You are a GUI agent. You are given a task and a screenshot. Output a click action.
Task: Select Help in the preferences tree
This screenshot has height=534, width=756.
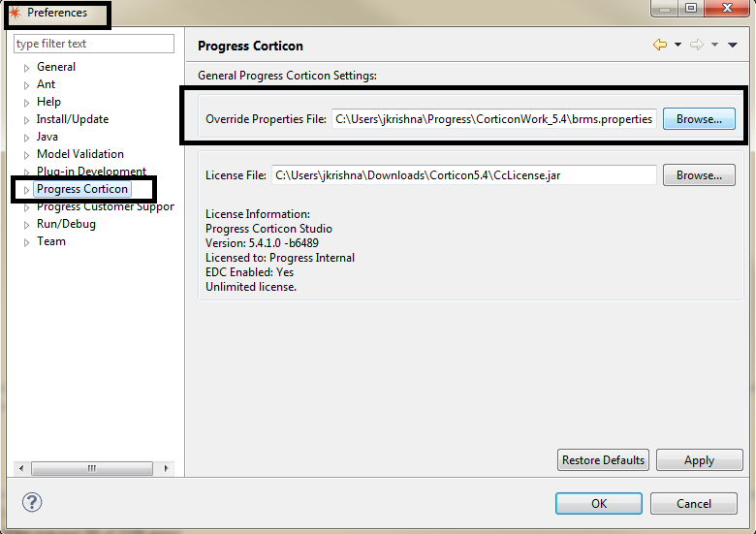click(48, 102)
